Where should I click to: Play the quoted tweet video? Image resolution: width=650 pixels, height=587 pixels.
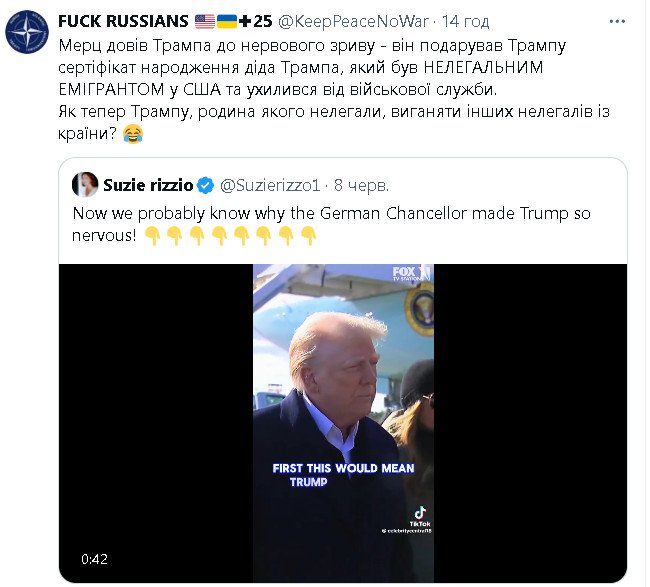pos(342,422)
